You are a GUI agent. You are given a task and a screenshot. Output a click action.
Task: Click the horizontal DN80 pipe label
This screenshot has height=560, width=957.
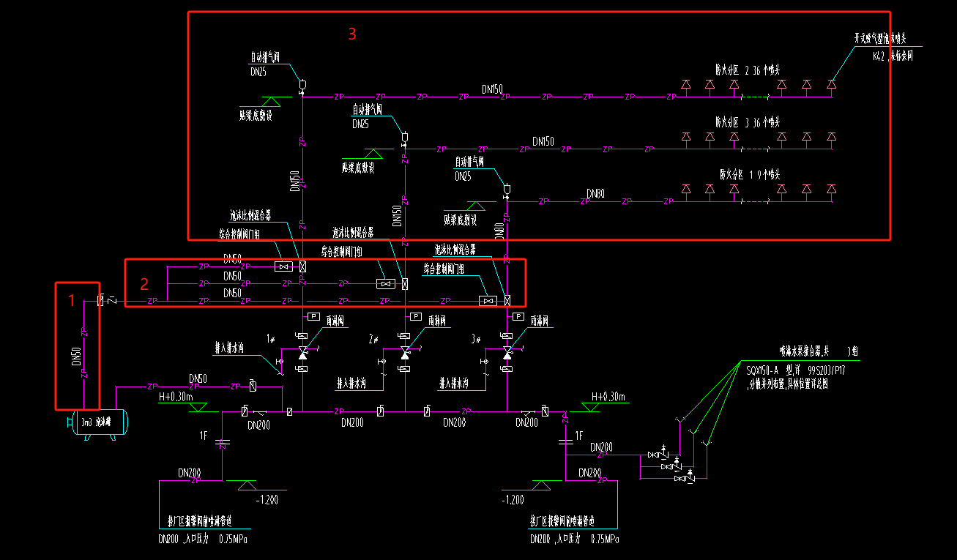[x=595, y=193]
